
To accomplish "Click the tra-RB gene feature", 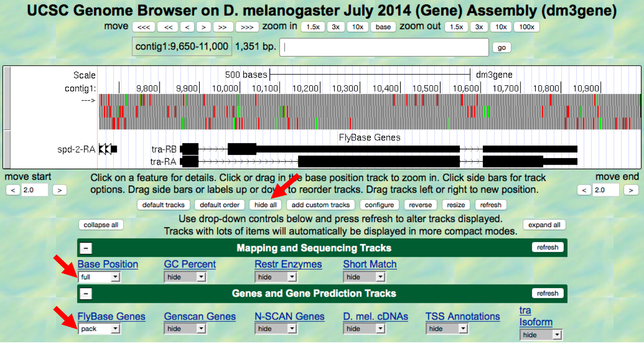I will (x=379, y=149).
